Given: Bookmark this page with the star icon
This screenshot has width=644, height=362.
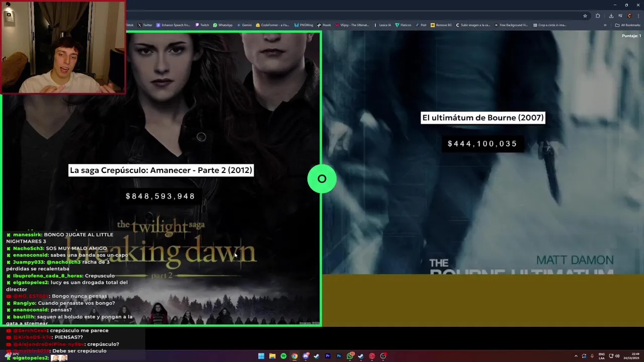Looking at the screenshot, I should (585, 16).
